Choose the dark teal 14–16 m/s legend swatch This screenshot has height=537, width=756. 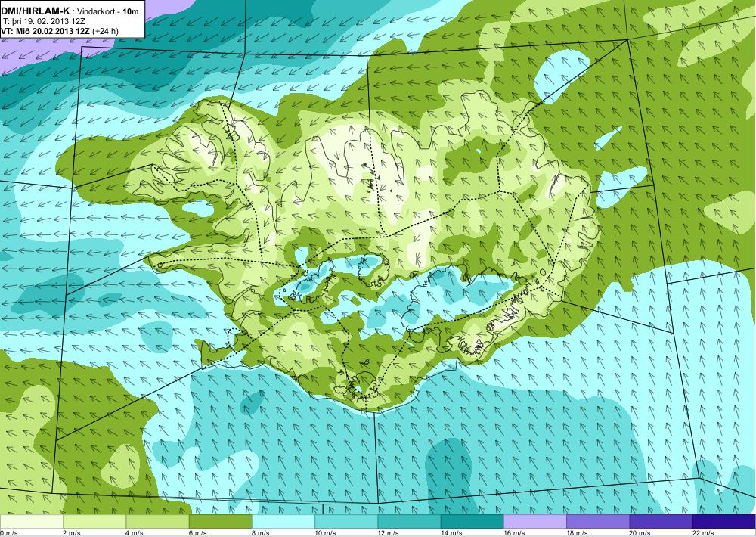pyautogui.click(x=472, y=522)
